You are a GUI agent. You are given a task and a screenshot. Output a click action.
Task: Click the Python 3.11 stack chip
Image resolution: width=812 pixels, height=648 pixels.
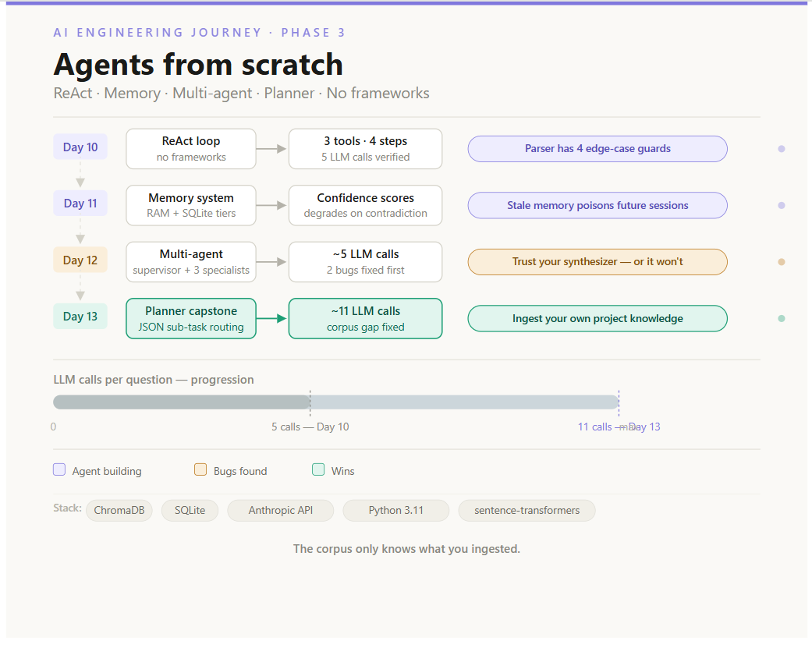point(395,510)
